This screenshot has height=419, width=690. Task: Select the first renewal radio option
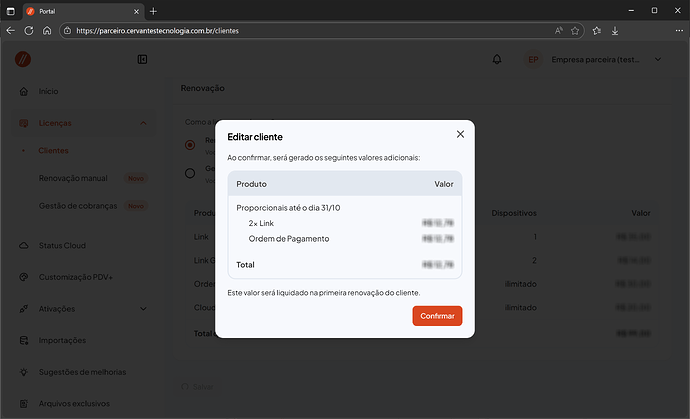coord(190,144)
